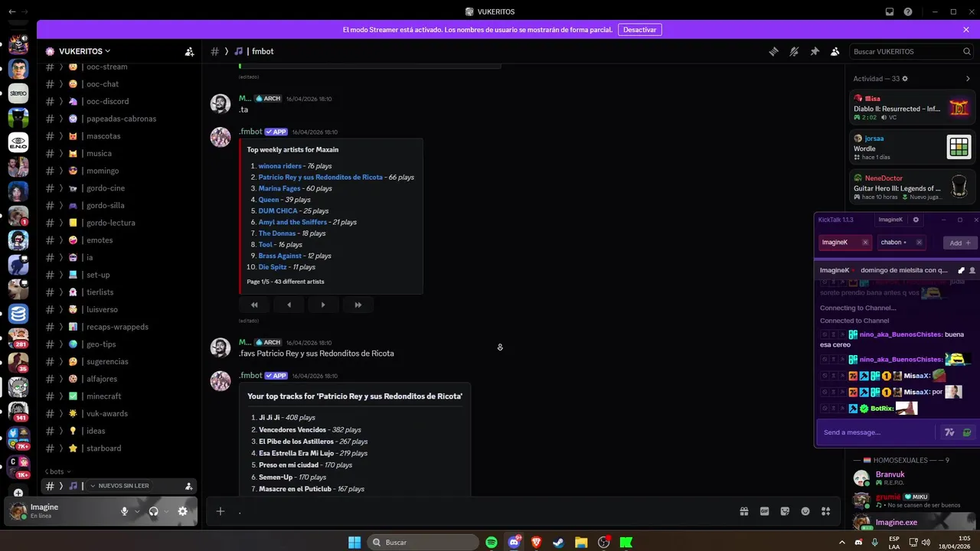980x551 pixels.
Task: Open the Marina Fages artist link
Action: (x=279, y=188)
